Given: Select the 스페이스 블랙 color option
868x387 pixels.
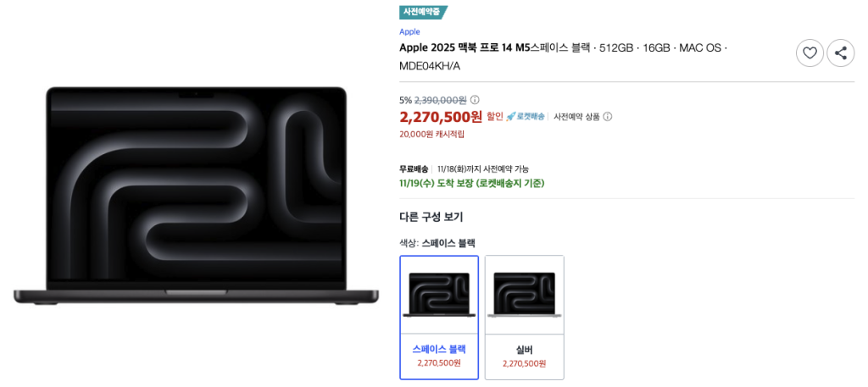Looking at the screenshot, I should tap(439, 318).
